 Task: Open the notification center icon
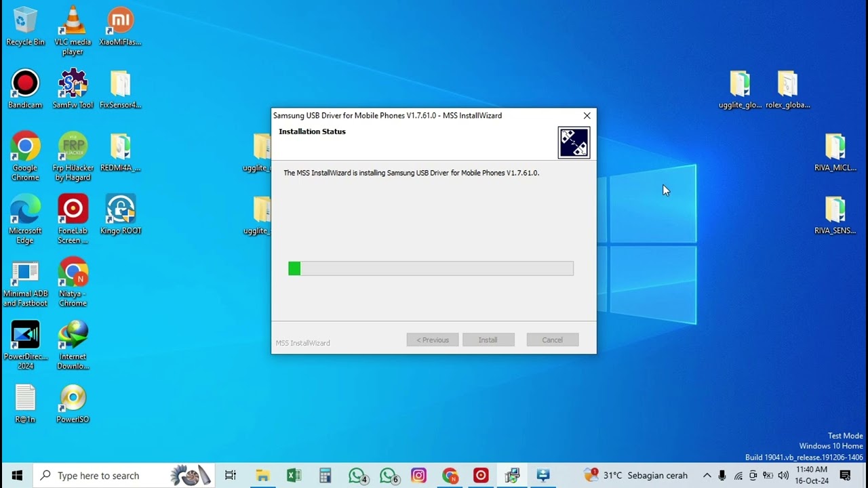tap(845, 475)
